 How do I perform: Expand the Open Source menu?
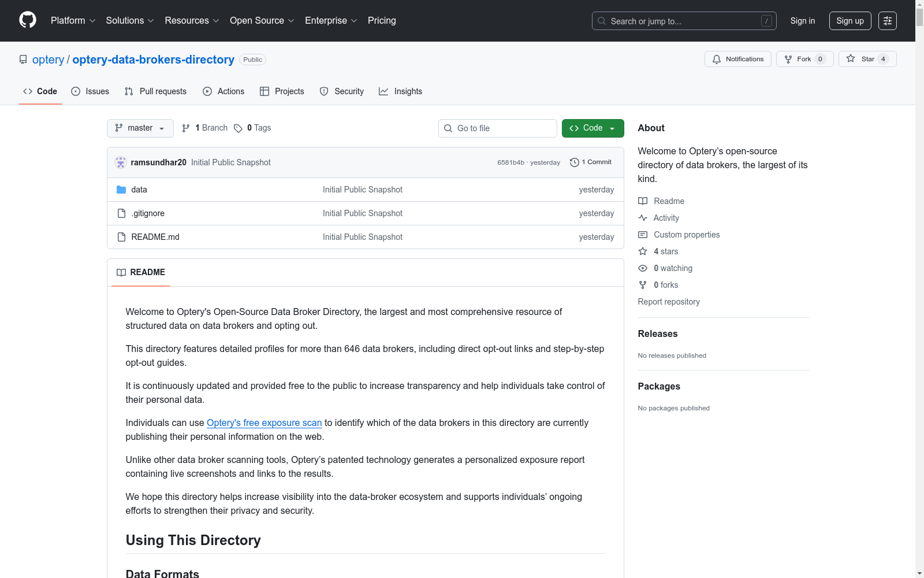pyautogui.click(x=262, y=20)
